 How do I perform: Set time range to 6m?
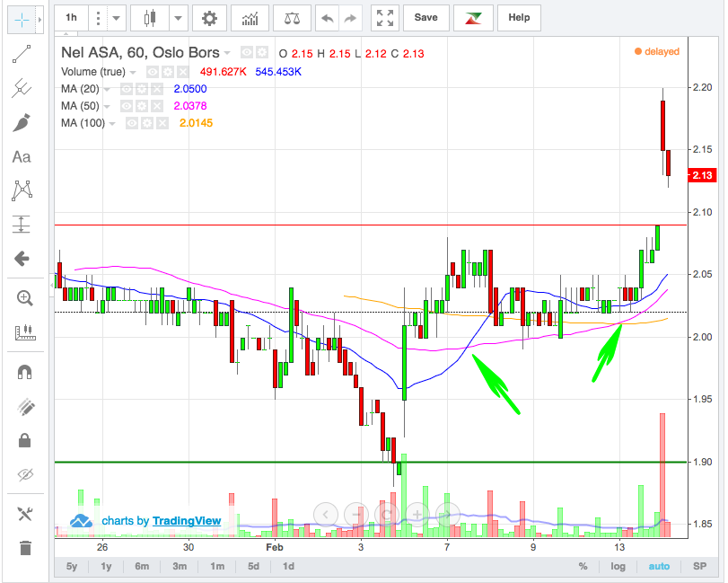pyautogui.click(x=142, y=566)
